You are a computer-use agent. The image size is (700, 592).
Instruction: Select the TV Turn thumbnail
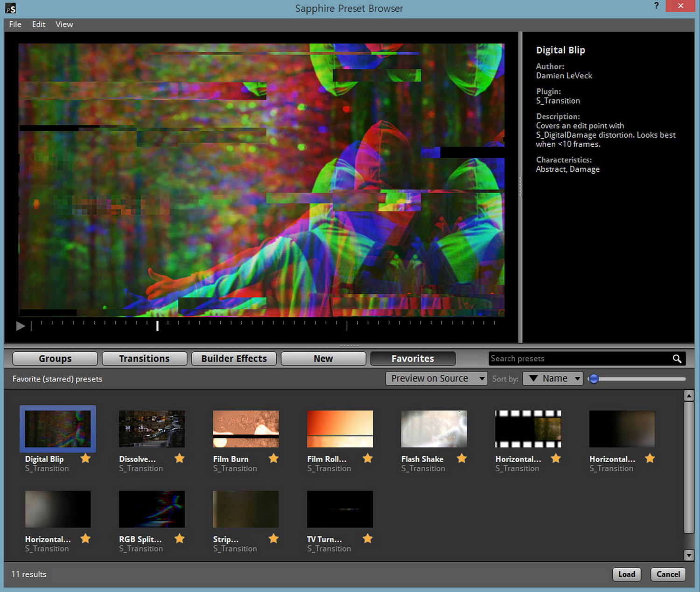pos(340,509)
